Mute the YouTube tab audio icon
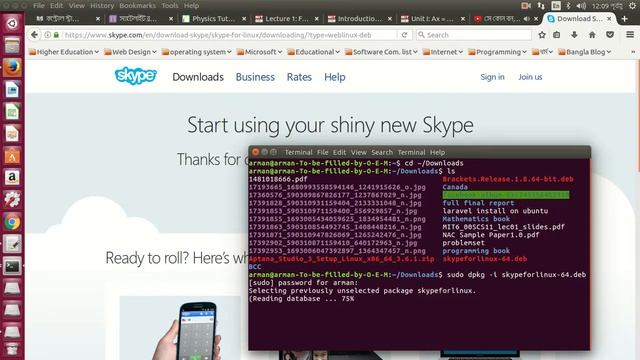 point(527,19)
